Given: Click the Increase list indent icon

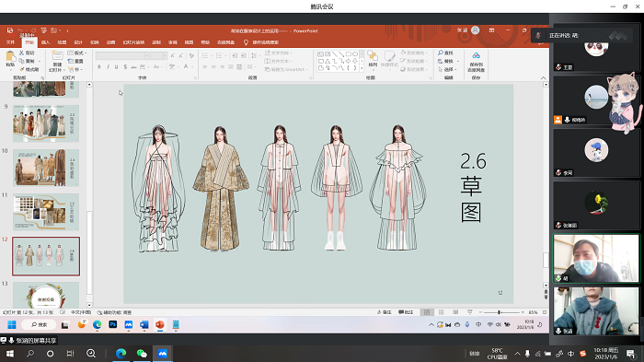Looking at the screenshot, I should tap(244, 55).
